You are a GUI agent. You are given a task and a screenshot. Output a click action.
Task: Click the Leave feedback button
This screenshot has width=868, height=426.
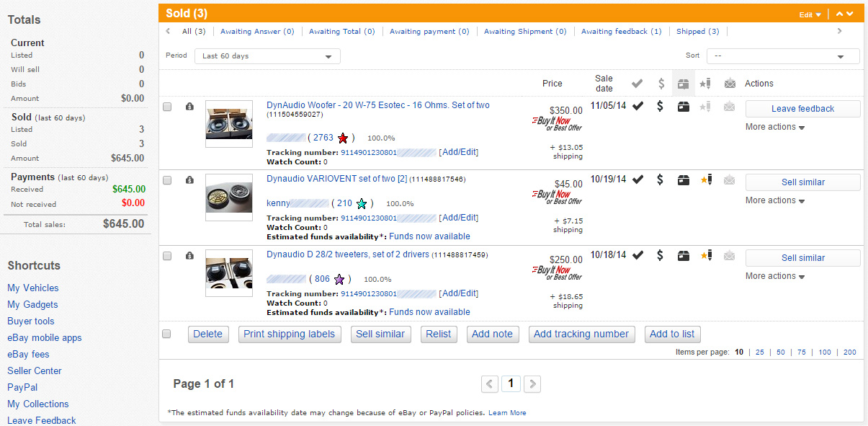802,109
